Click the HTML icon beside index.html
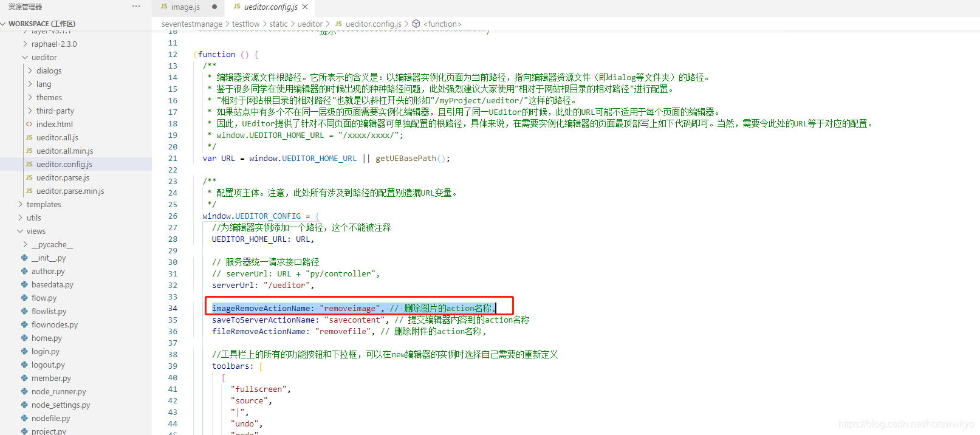This screenshot has height=435, width=980. point(29,124)
